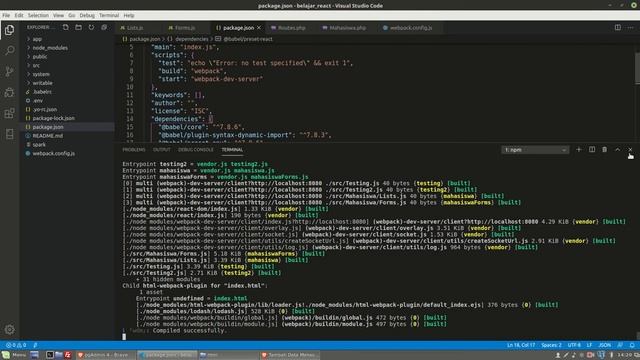640x360 pixels.
Task: Open the Edit menu
Action: [19, 15]
